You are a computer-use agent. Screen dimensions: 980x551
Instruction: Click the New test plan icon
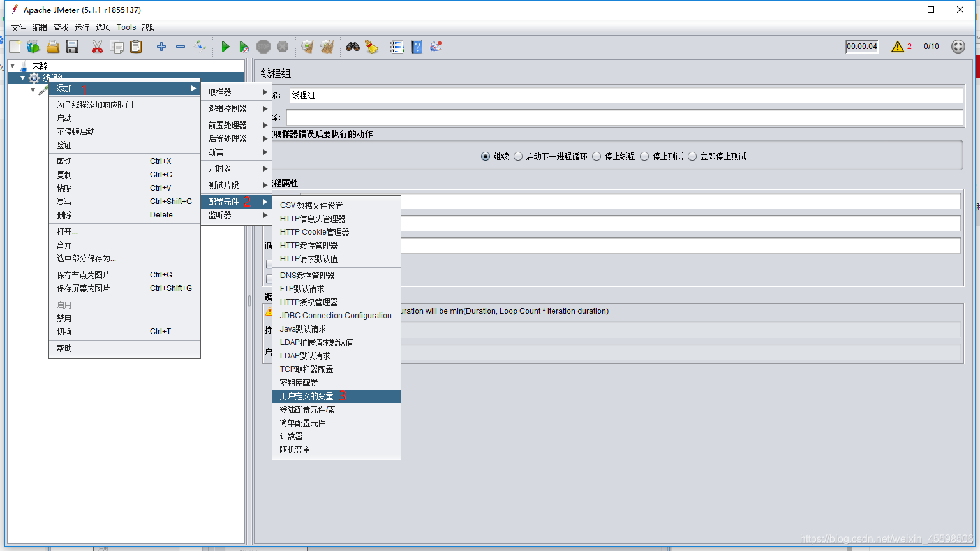tap(15, 47)
